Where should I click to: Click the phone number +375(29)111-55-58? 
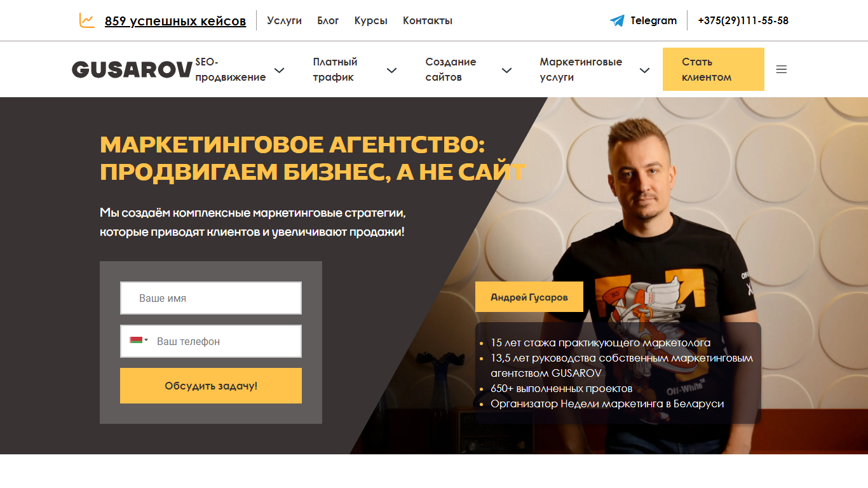coord(743,20)
